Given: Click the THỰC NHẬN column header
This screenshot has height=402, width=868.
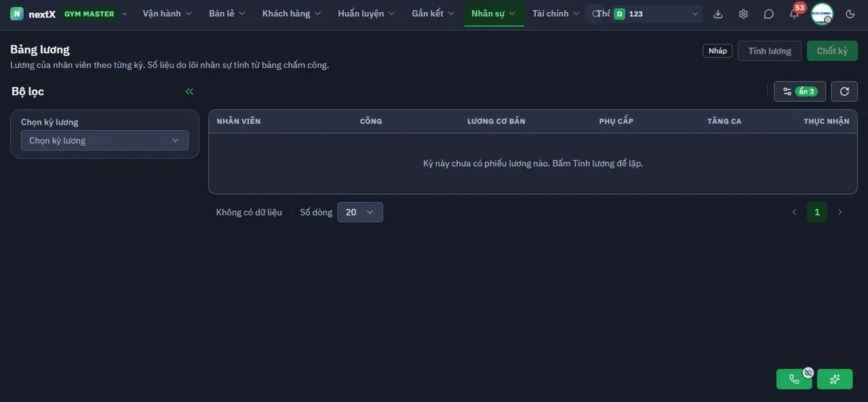Looking at the screenshot, I should point(827,121).
